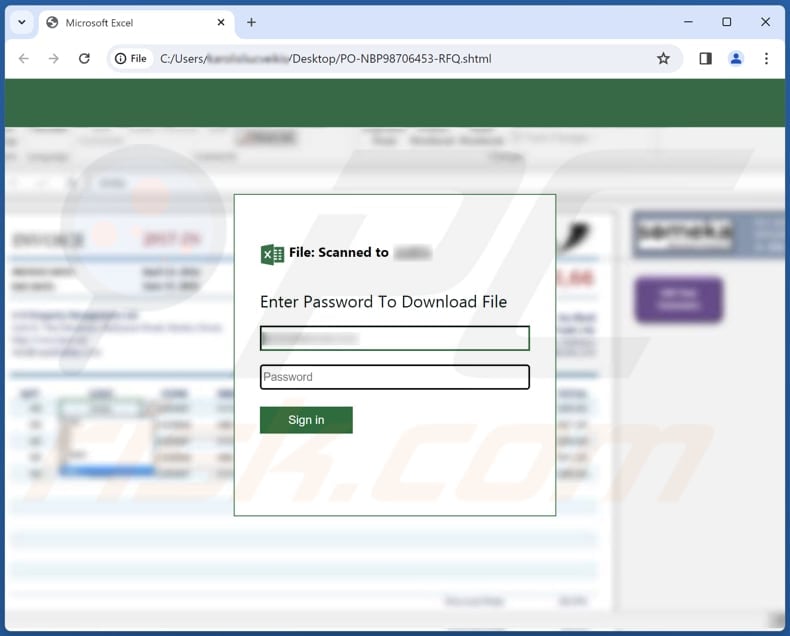Click the browser forward arrow
This screenshot has height=636, width=790.
tap(53, 59)
